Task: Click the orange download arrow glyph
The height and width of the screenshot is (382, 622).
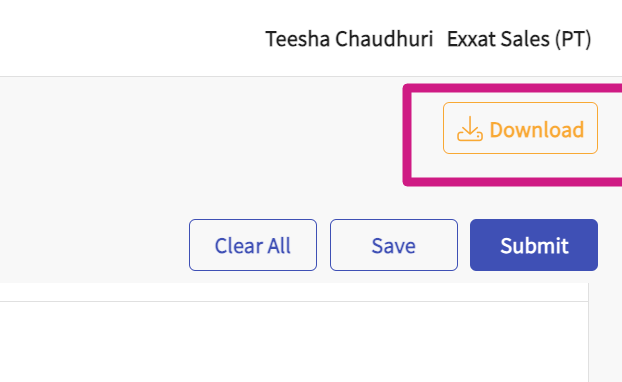Action: 470,129
